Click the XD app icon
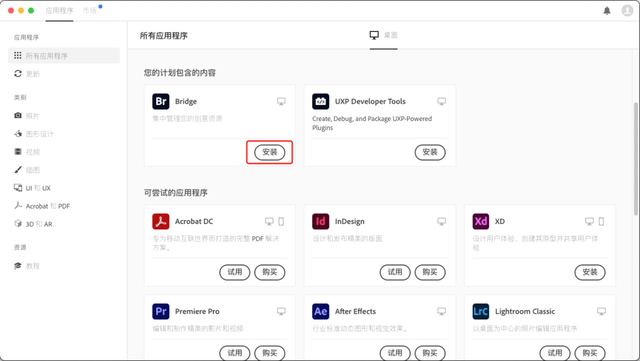 (481, 221)
